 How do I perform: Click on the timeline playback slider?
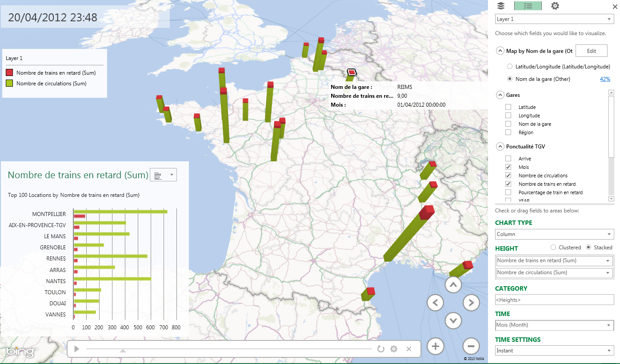(222, 349)
